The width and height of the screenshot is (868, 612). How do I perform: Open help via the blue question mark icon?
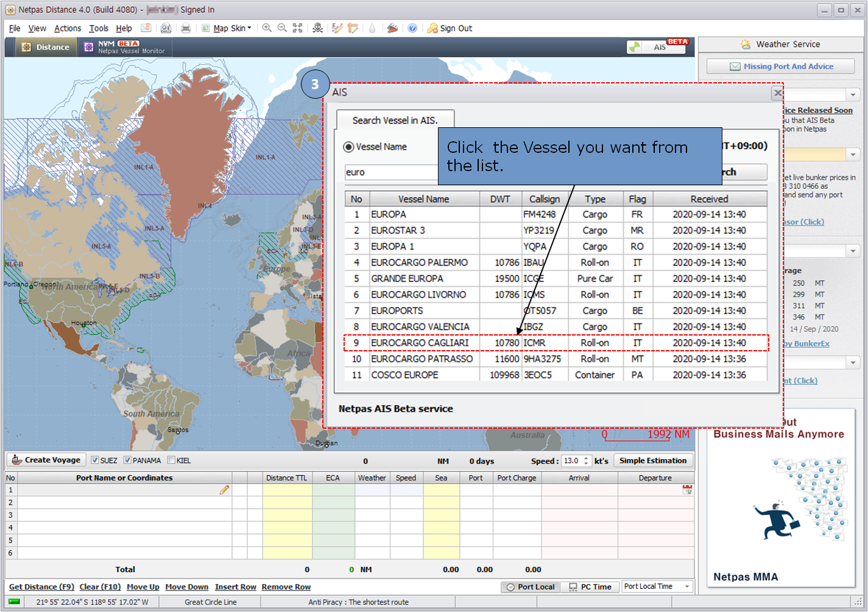tap(412, 28)
